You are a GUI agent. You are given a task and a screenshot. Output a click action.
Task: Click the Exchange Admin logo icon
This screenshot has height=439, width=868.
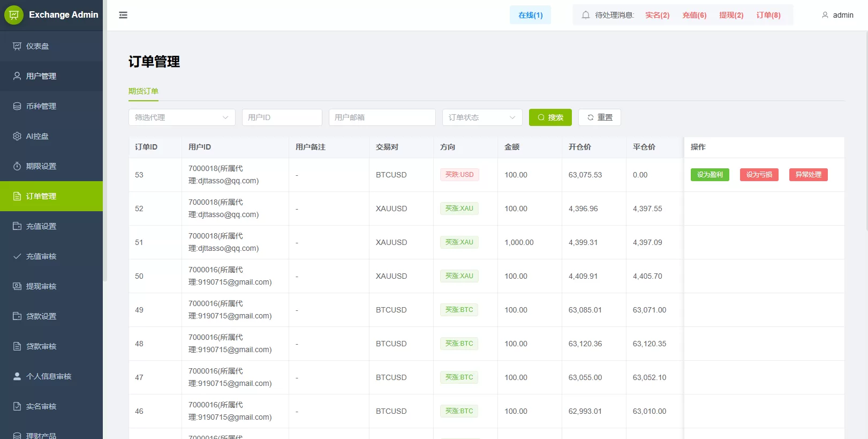pos(14,15)
